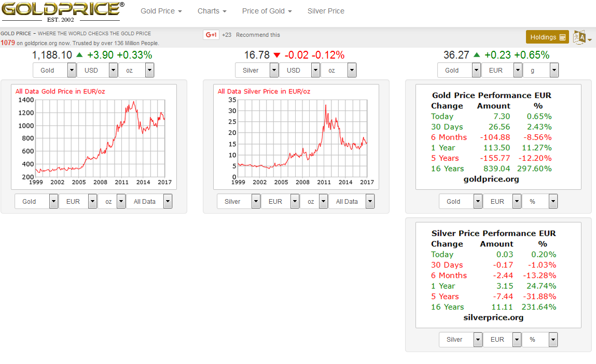The height and width of the screenshot is (364, 596).
Task: Open % dropdown below Gold Price Performance table
Action: coord(540,201)
